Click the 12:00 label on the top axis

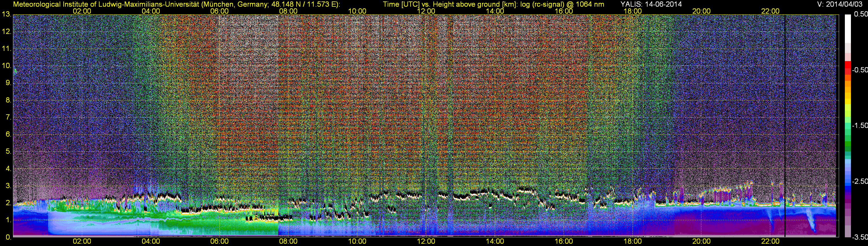point(426,11)
